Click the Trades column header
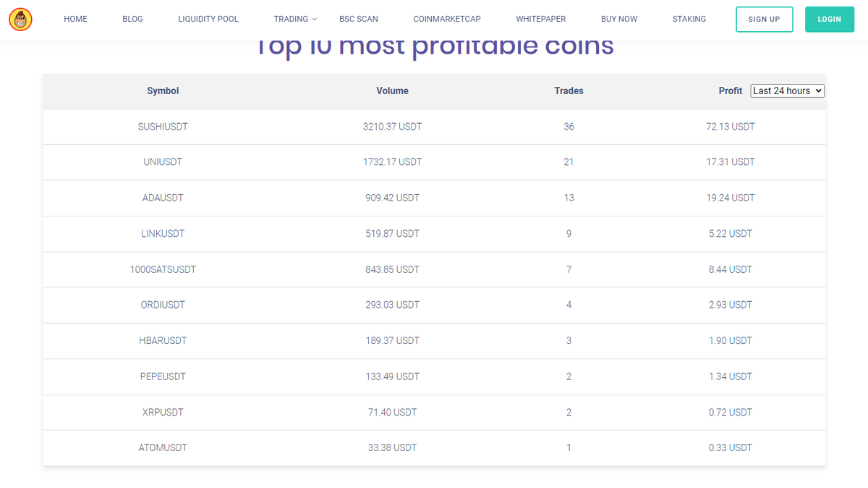Viewport: 868px width, 488px height. pyautogui.click(x=569, y=91)
